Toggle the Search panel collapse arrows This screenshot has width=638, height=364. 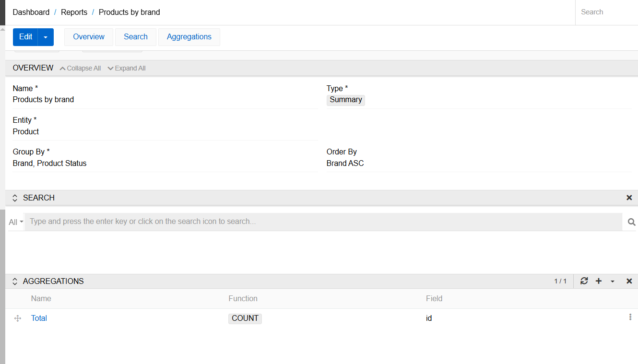pyautogui.click(x=15, y=198)
